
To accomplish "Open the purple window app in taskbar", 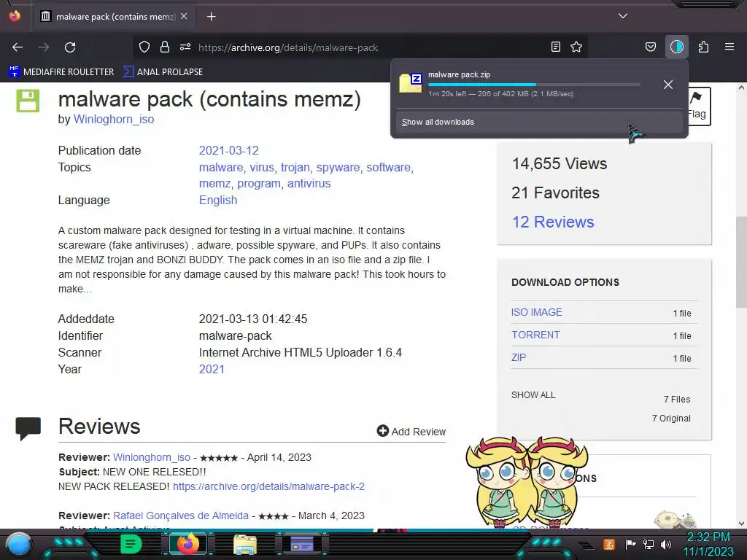I will [x=302, y=544].
